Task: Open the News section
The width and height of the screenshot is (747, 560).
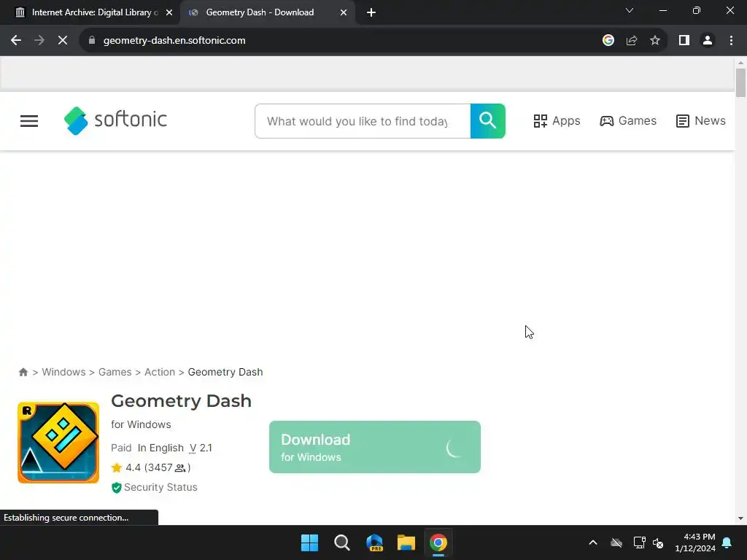Action: pos(701,121)
